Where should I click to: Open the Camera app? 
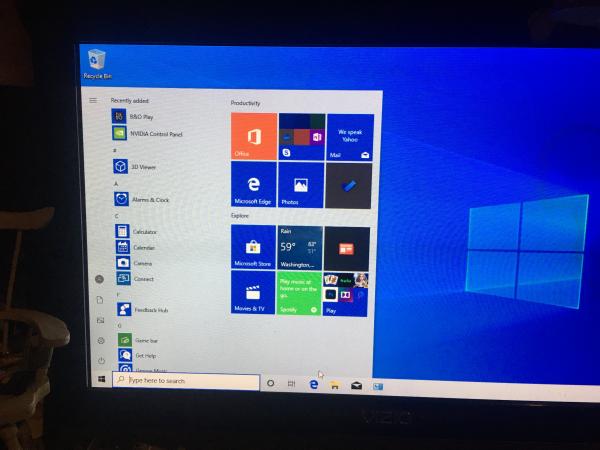134,263
